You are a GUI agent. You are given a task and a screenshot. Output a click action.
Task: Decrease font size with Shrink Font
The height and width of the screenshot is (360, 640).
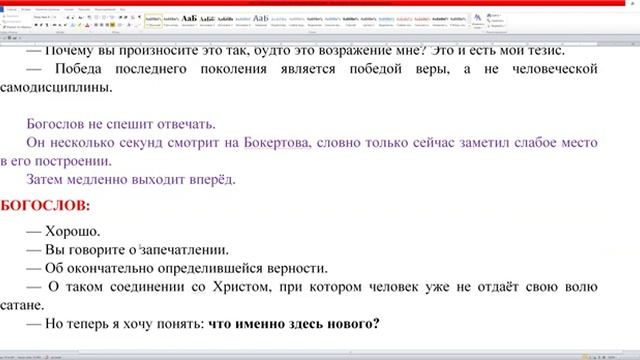point(73,17)
